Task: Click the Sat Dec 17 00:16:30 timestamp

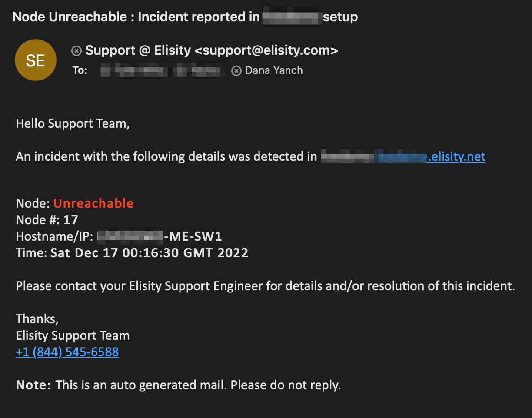Action: tap(149, 253)
